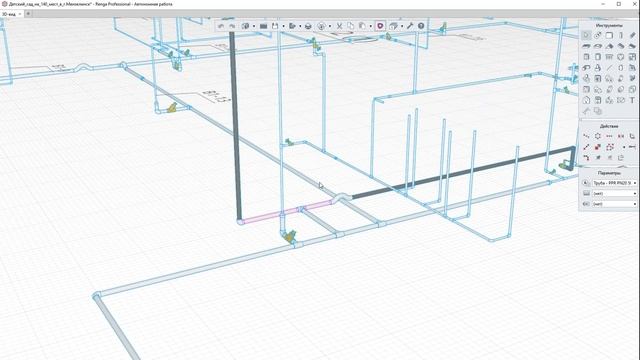640x360 pixels.
Task: Undo the last action in toolbar
Action: tap(221, 26)
